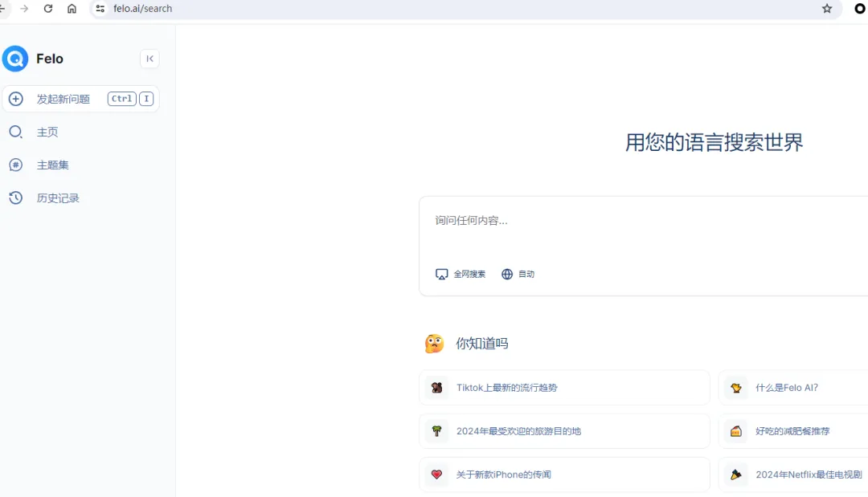Click the 你知道吗 section heading

(481, 344)
